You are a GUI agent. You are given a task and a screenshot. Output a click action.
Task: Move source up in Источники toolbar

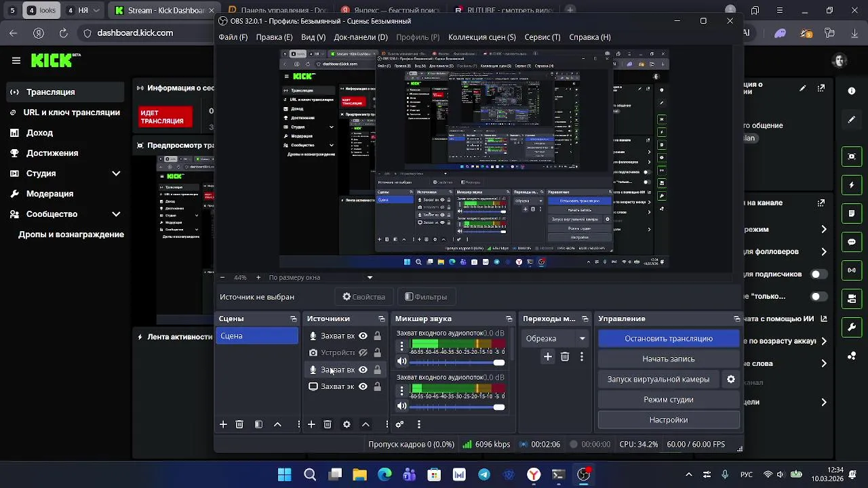[x=366, y=424]
